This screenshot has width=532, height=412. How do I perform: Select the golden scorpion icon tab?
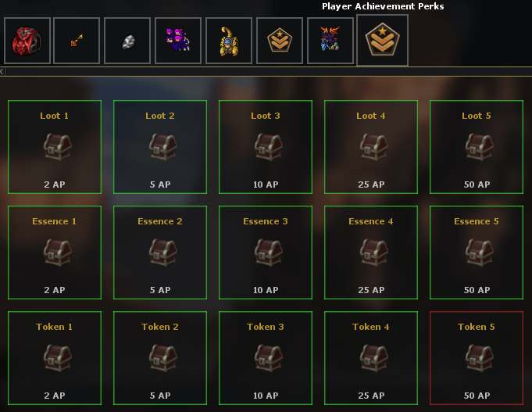point(229,41)
